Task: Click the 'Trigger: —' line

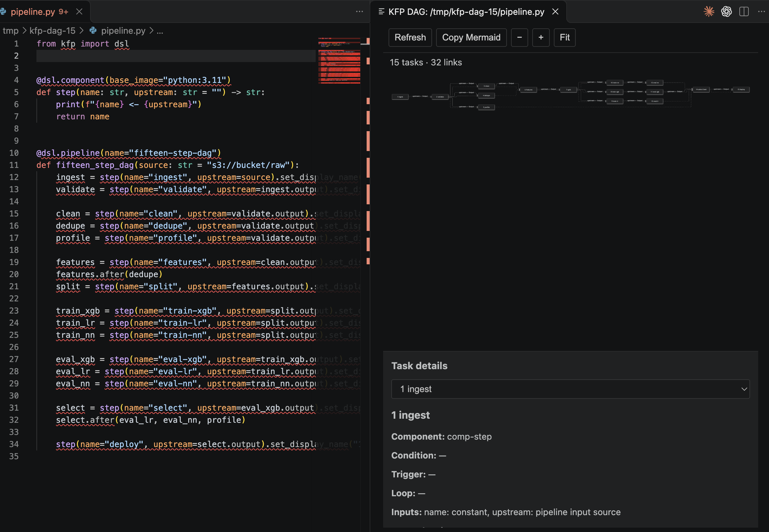Action: [413, 474]
